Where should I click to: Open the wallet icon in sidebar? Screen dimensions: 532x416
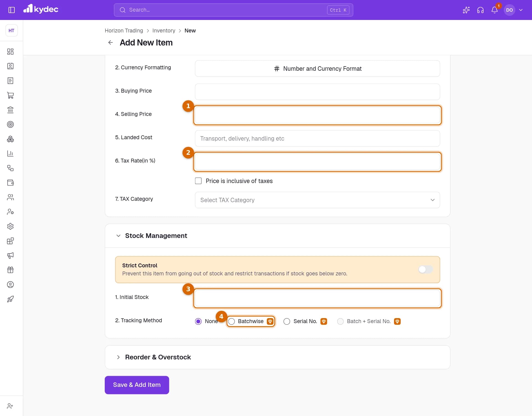(11, 183)
